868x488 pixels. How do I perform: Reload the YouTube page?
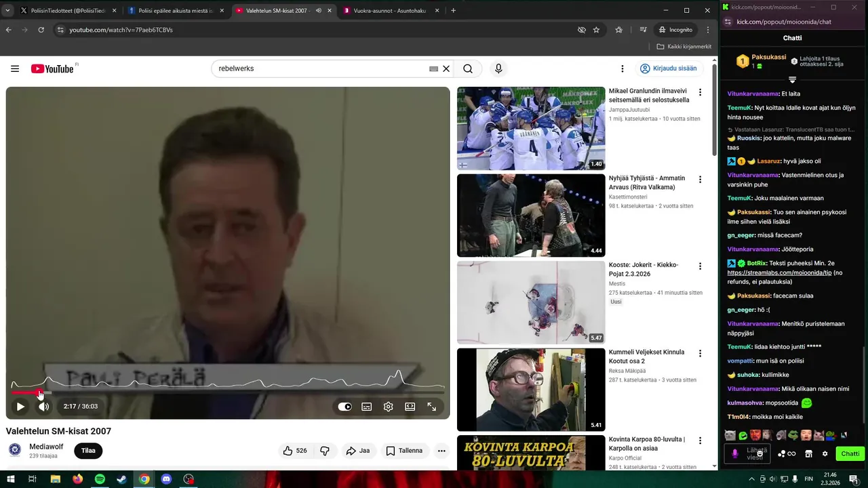pos(41,30)
